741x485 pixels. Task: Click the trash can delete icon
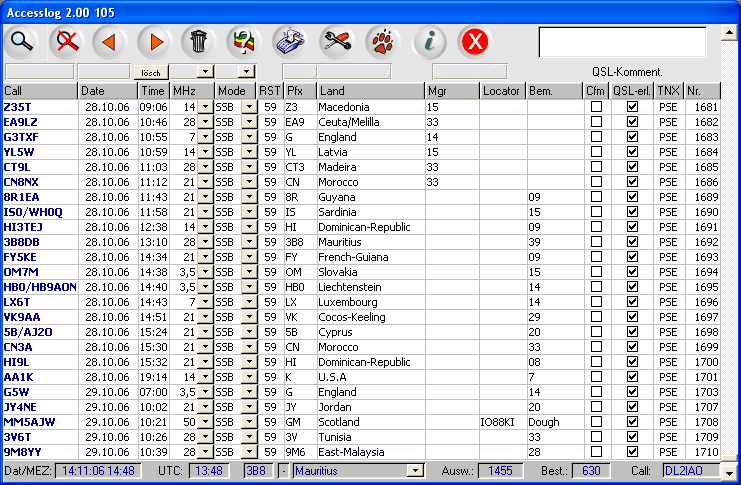coord(199,41)
